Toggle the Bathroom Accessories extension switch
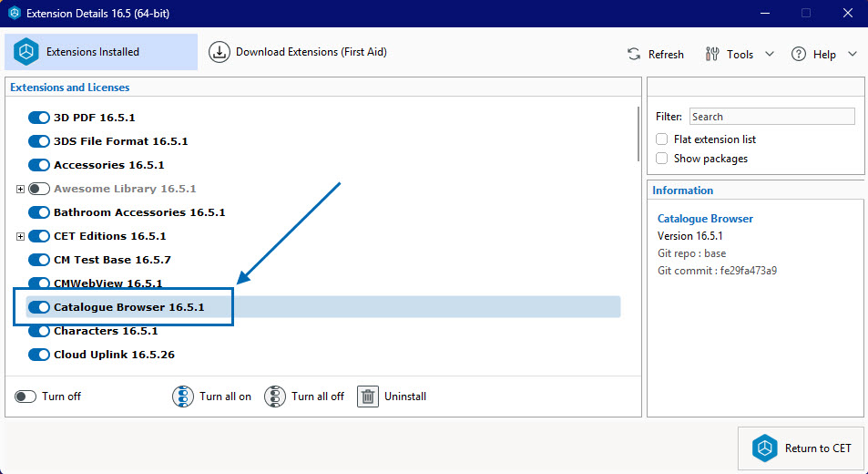This screenshot has height=474, width=868. (x=39, y=212)
